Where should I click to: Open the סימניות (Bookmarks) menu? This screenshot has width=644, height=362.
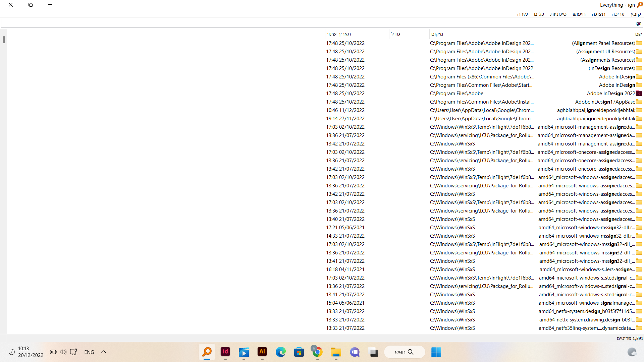(558, 14)
